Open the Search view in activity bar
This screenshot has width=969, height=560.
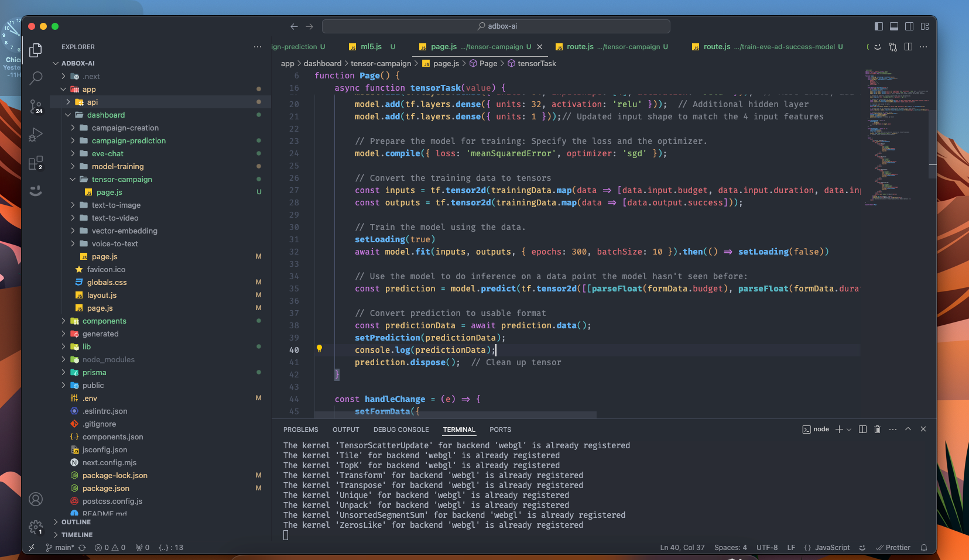point(36,78)
